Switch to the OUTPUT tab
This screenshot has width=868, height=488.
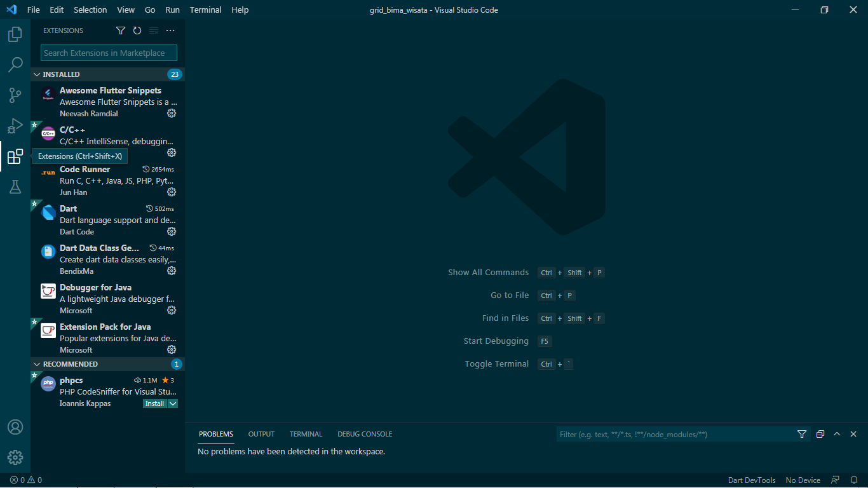(261, 434)
